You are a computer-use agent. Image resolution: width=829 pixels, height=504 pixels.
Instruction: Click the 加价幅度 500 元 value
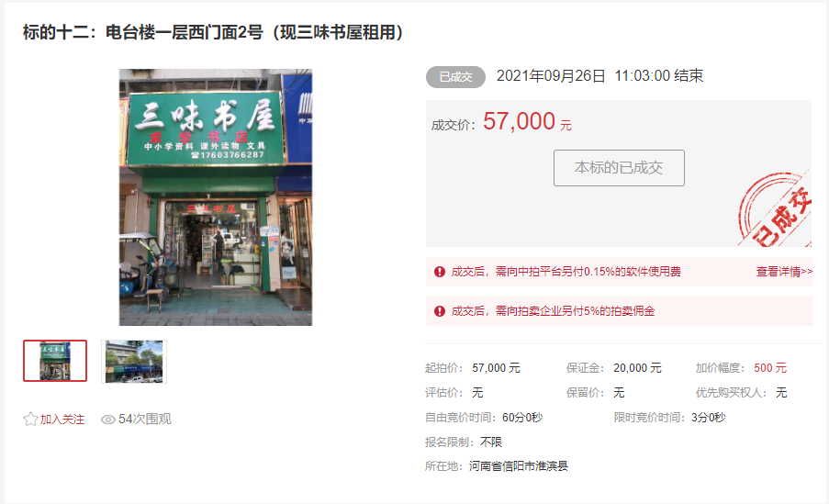click(x=770, y=368)
